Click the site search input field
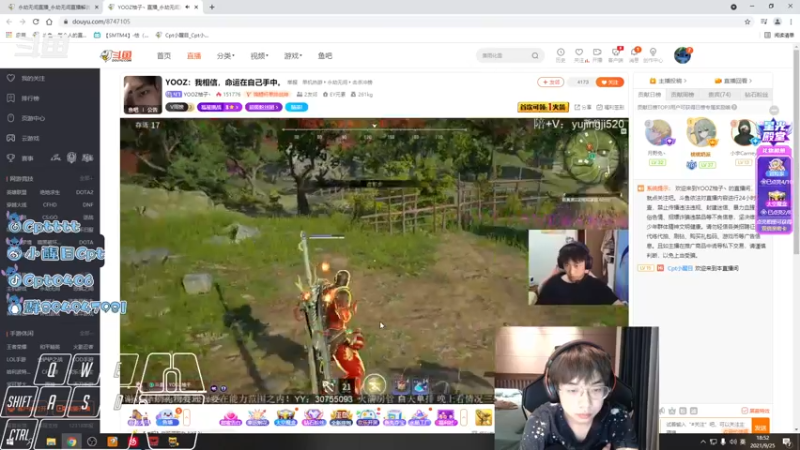 [504, 56]
